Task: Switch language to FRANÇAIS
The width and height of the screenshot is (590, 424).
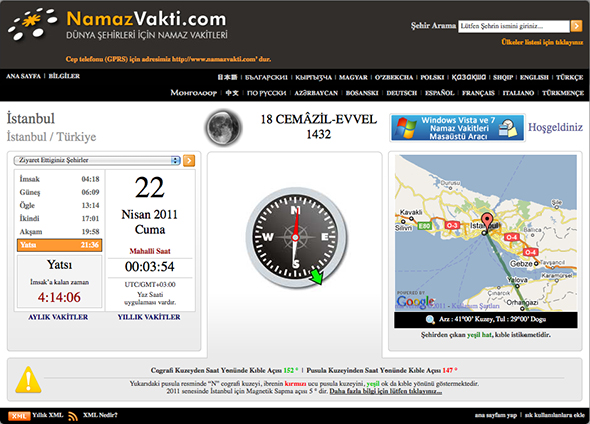Action: [x=478, y=93]
